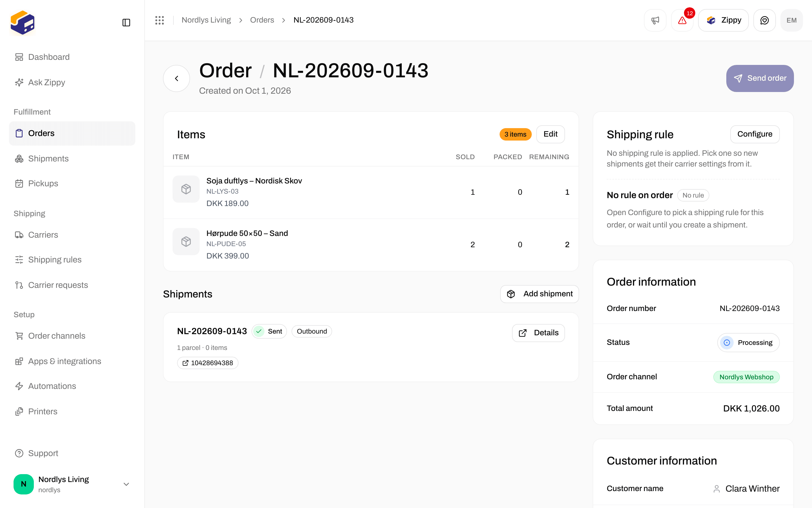Click the price DKK 399.00
The width and height of the screenshot is (812, 508).
(228, 256)
